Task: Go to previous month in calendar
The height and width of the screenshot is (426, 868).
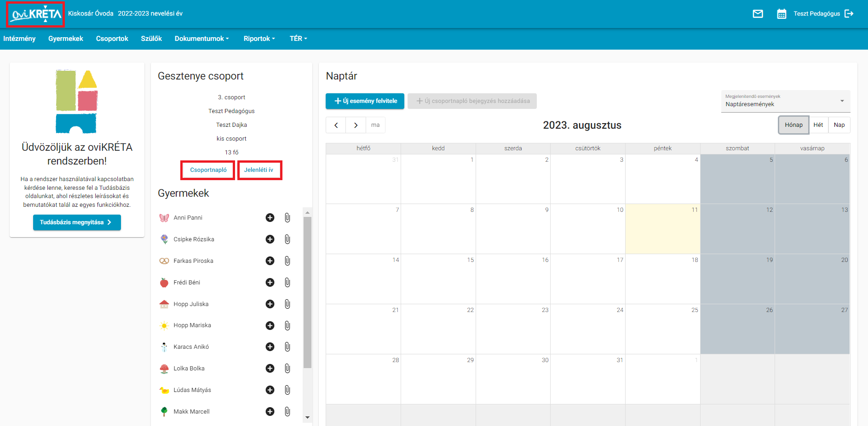Action: [x=336, y=125]
